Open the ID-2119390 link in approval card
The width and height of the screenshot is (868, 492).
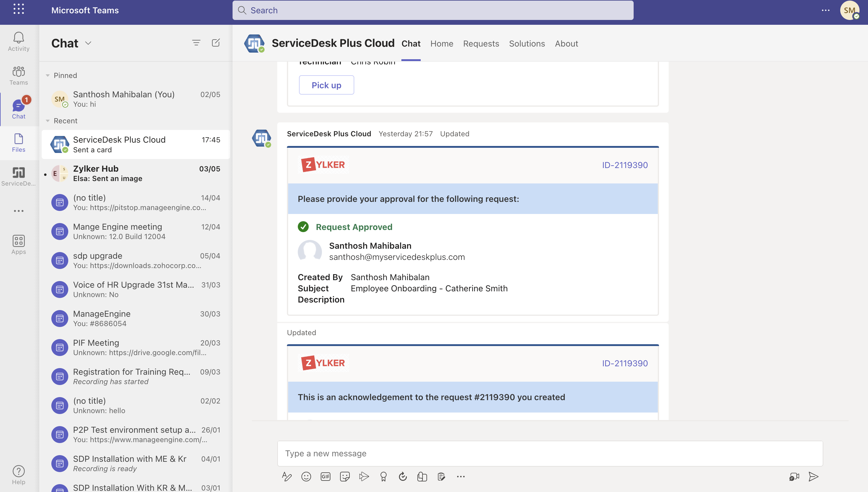pos(625,165)
